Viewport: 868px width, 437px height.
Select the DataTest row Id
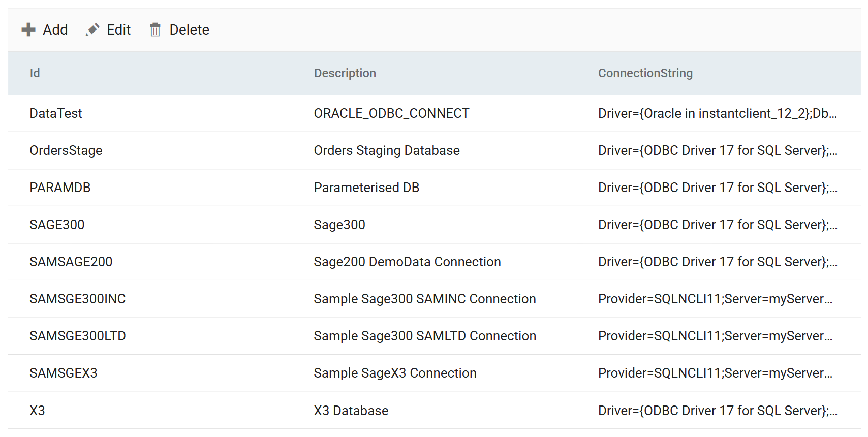pyautogui.click(x=56, y=113)
